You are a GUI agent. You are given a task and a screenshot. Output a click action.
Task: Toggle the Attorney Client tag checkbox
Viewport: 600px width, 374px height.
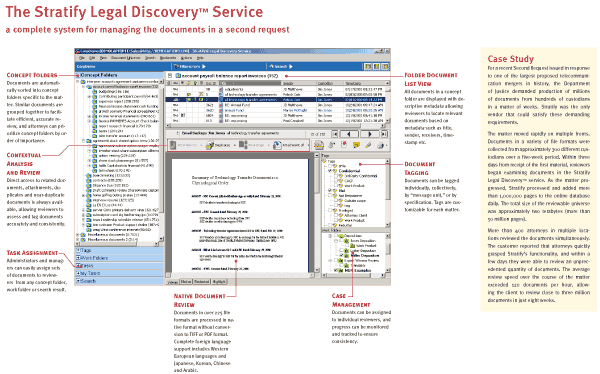click(336, 215)
